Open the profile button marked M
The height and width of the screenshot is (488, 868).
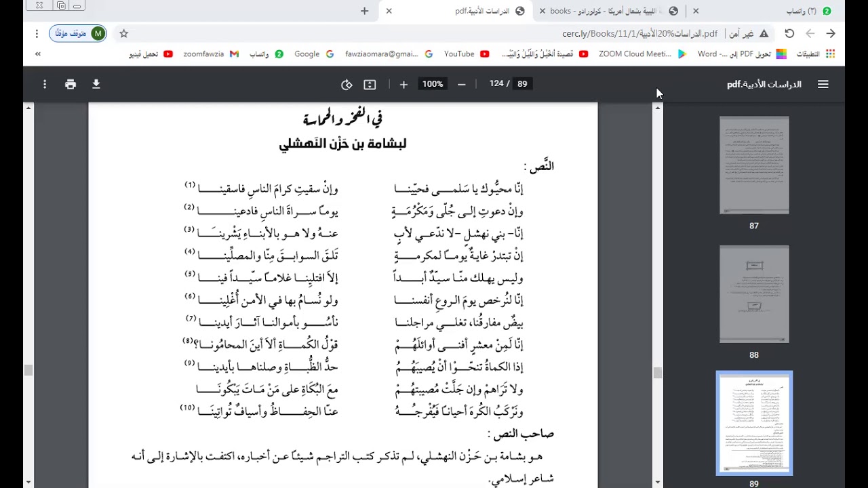[78, 33]
